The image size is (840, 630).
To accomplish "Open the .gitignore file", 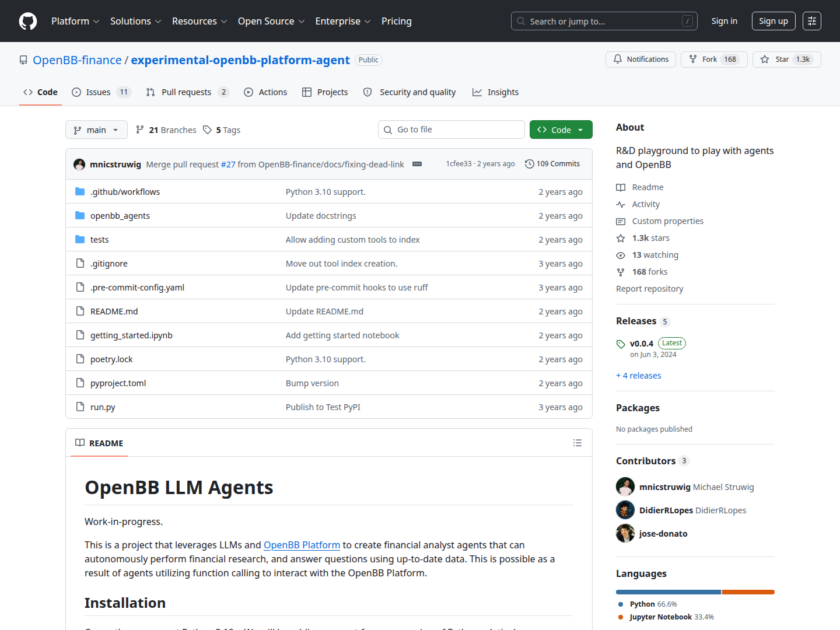I will (x=109, y=264).
